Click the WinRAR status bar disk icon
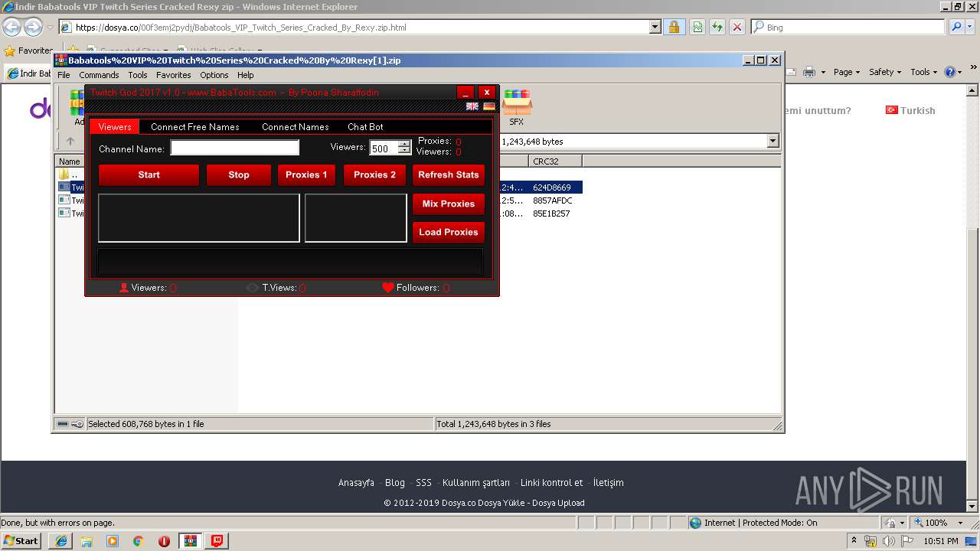This screenshot has height=551, width=980. click(x=64, y=424)
